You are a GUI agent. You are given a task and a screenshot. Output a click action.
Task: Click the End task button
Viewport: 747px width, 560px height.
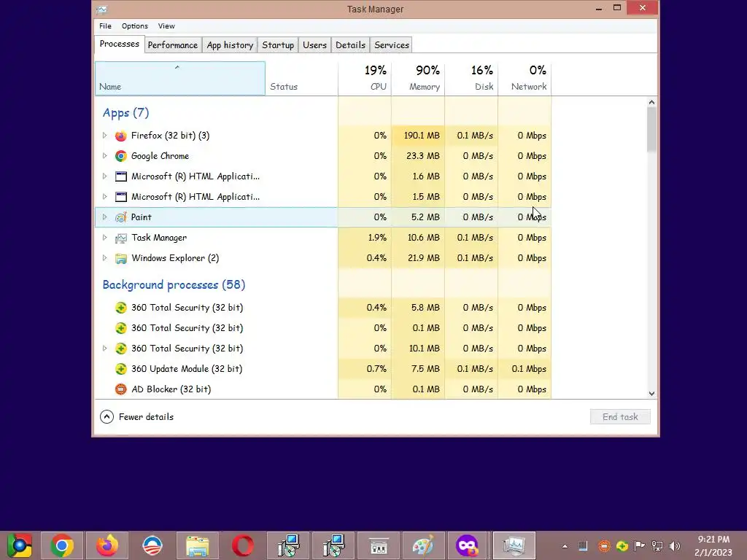click(x=620, y=417)
